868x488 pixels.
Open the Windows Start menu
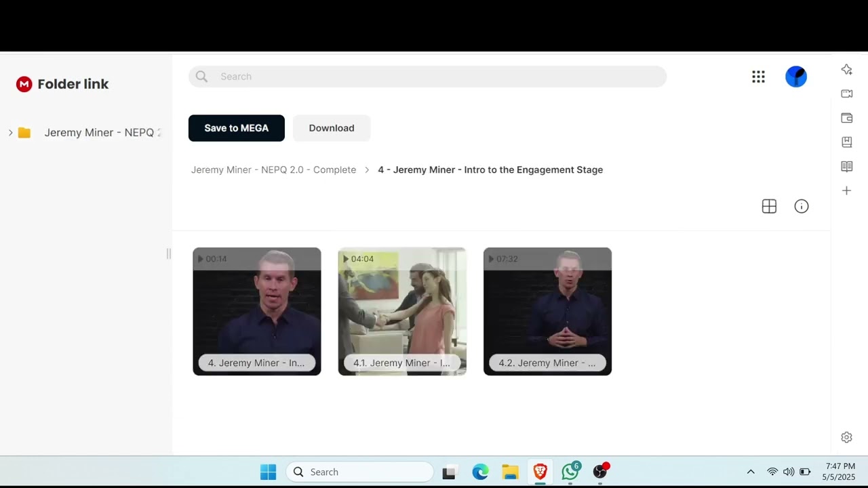(269, 472)
